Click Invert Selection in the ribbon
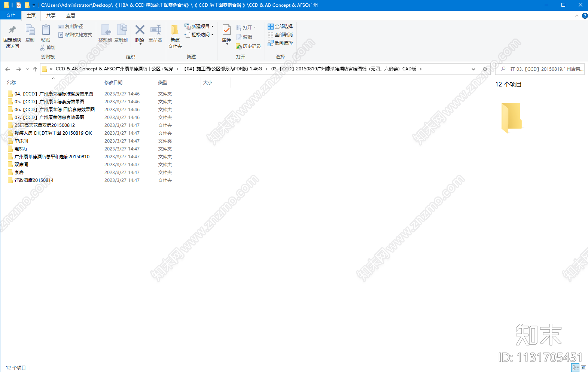Screen dimensions: 588x372 [x=280, y=43]
